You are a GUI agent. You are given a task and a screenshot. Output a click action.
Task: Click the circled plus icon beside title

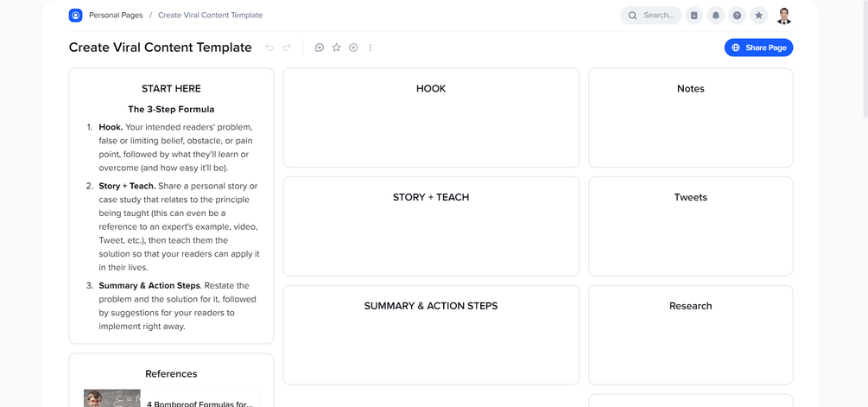[x=353, y=48]
